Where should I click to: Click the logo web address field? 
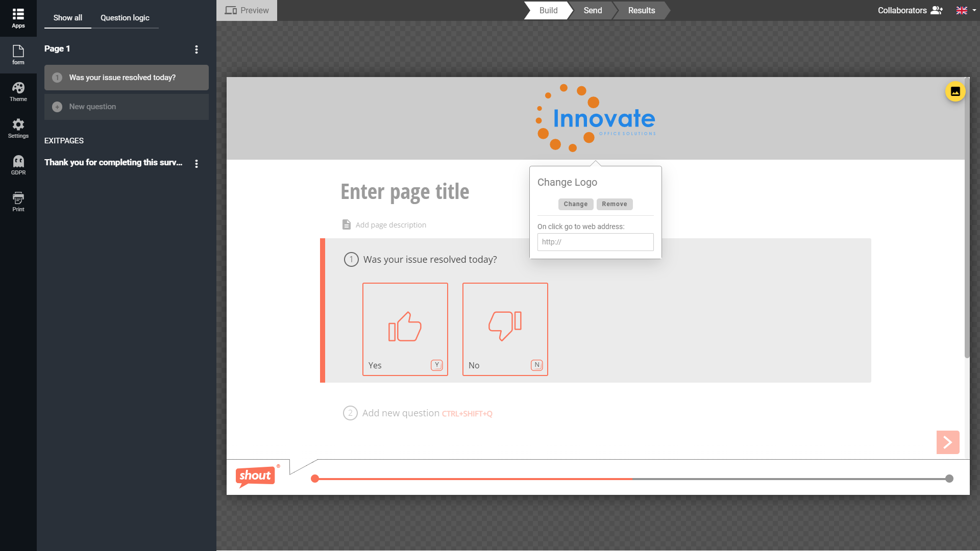click(x=595, y=242)
